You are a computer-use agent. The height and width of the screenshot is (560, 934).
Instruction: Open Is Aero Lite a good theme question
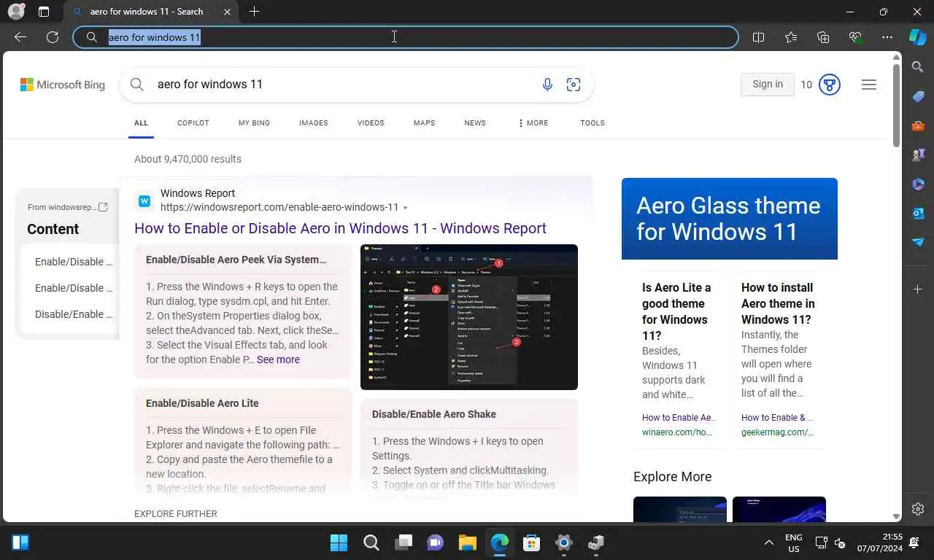[676, 311]
